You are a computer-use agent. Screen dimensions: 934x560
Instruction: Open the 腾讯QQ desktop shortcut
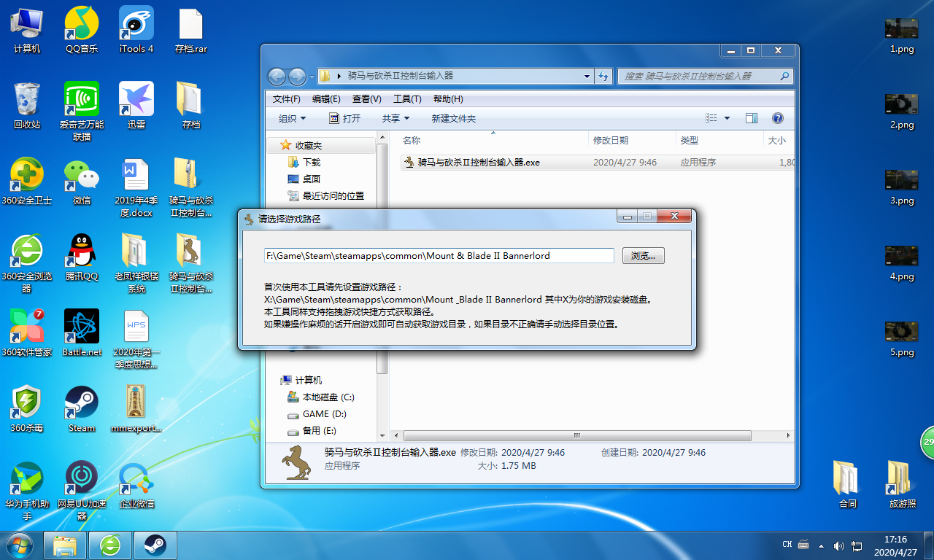[x=82, y=257]
